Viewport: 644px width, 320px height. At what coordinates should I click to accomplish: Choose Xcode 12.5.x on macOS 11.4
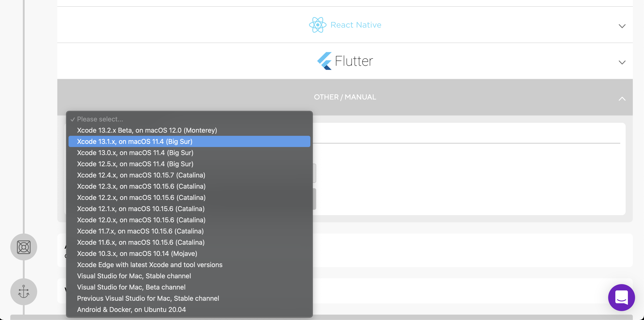135,164
